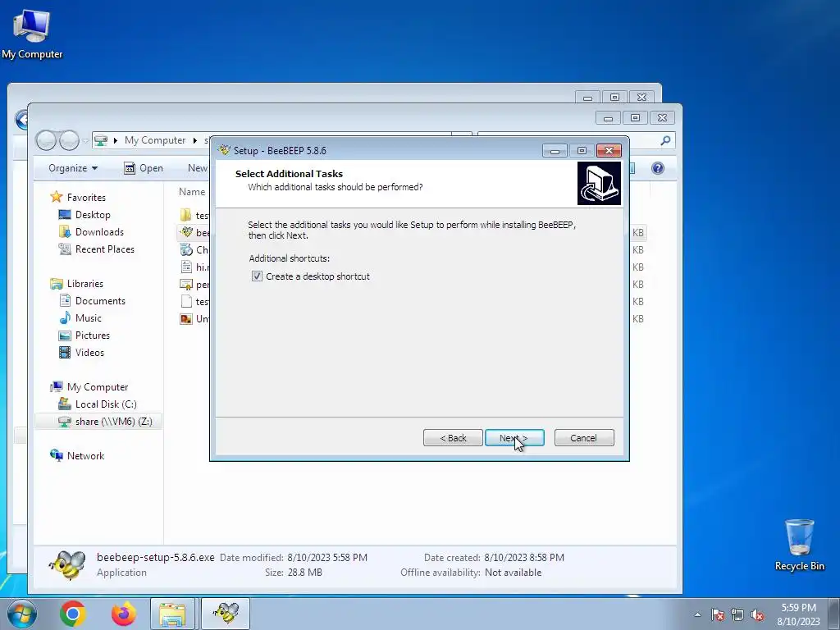
Task: Open Organize dropdown menu in Explorer
Action: point(73,168)
